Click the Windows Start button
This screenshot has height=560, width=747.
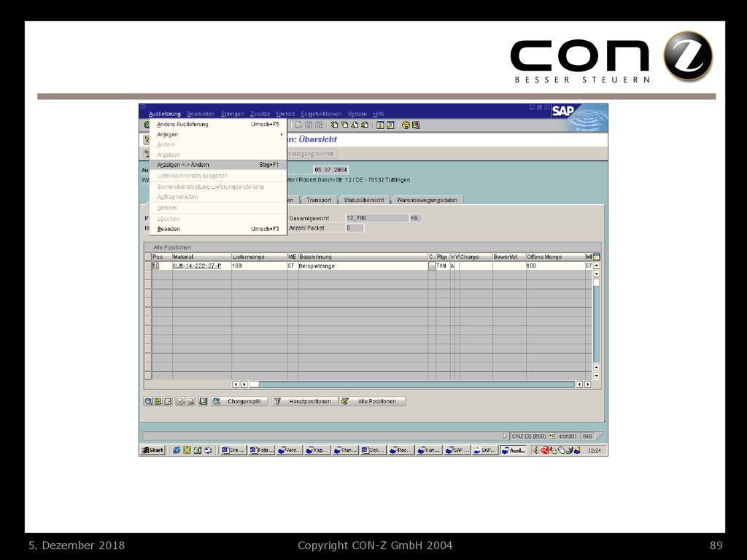click(x=153, y=450)
